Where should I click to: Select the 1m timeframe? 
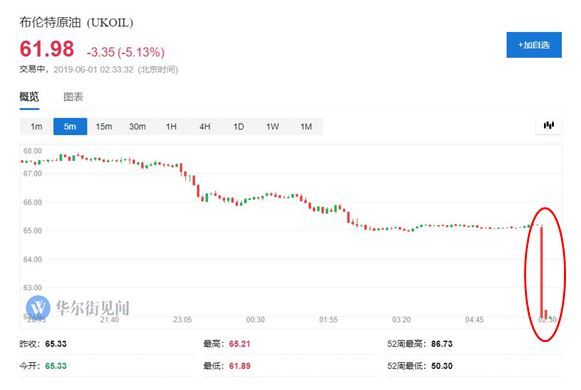tap(36, 127)
